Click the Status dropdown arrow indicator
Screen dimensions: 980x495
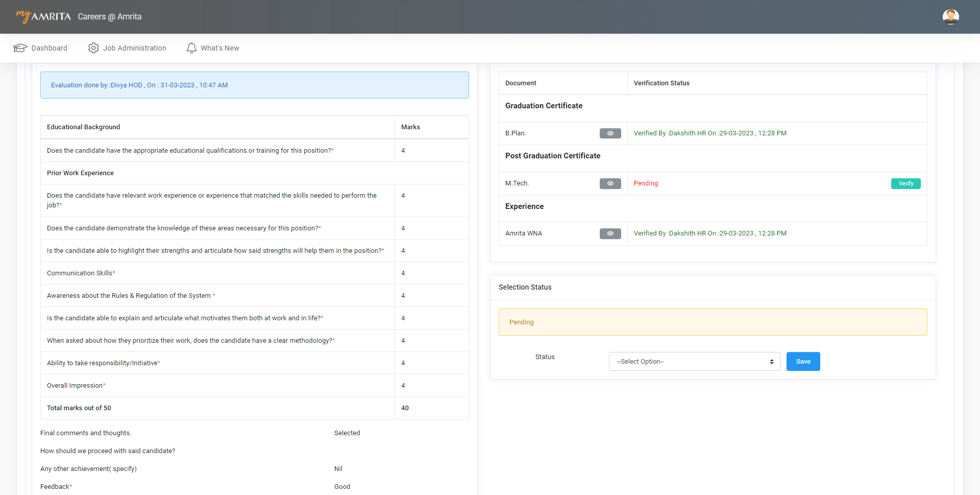(772, 362)
